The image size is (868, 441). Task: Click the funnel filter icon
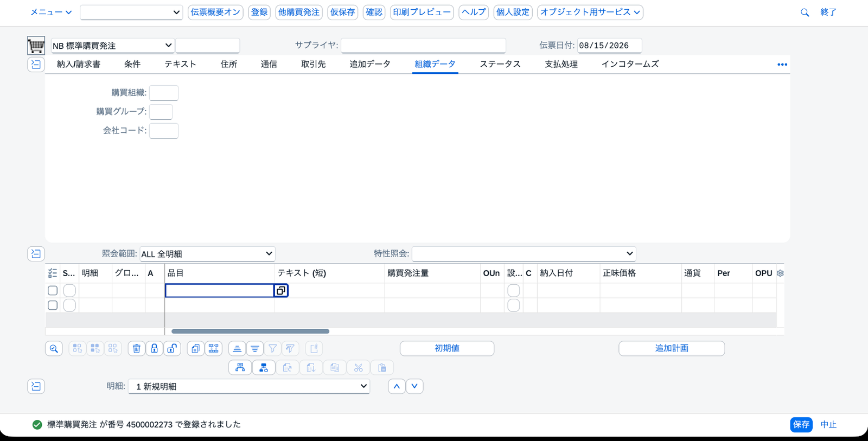point(273,349)
